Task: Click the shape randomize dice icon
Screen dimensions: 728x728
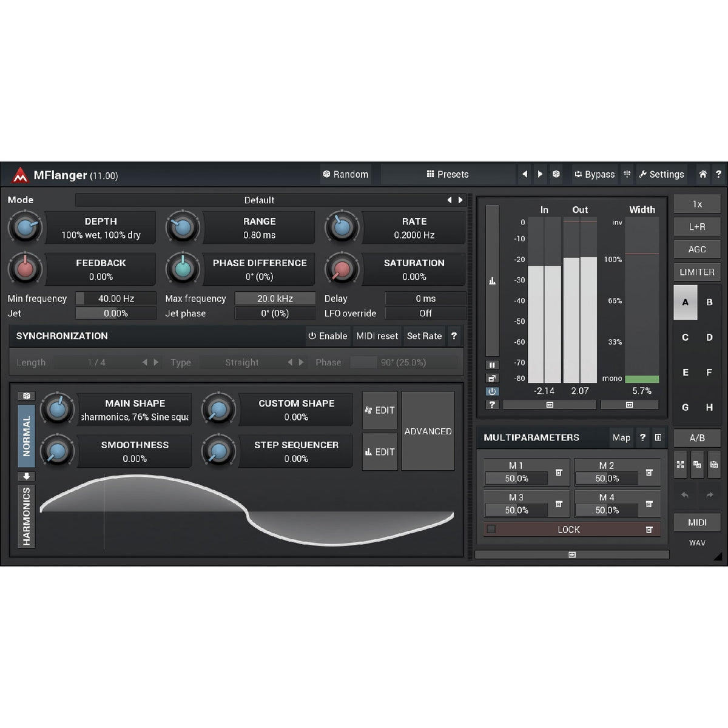Action: (26, 396)
